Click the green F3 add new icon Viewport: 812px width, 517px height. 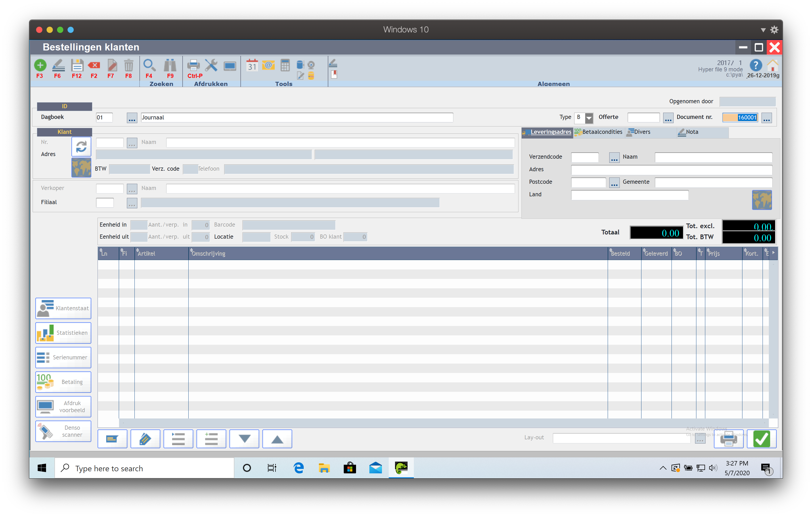(x=40, y=65)
